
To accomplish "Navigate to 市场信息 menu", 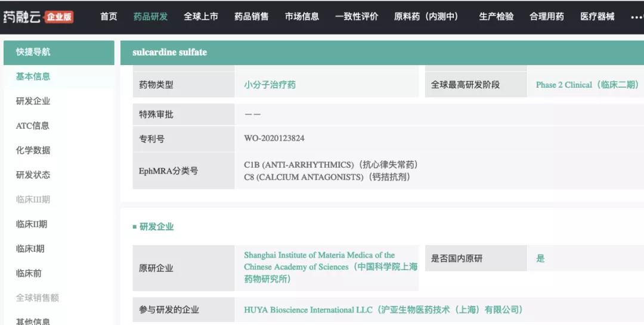I will point(302,17).
